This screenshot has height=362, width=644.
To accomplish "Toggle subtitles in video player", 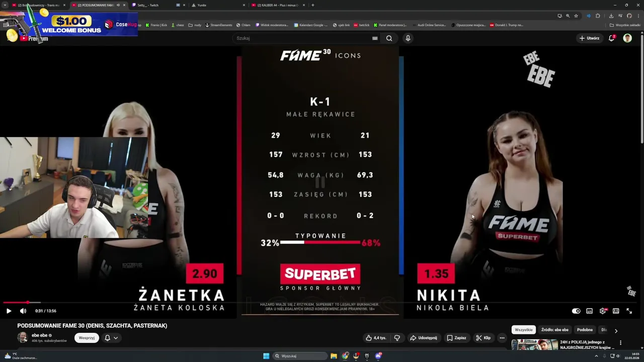I will 589,311.
